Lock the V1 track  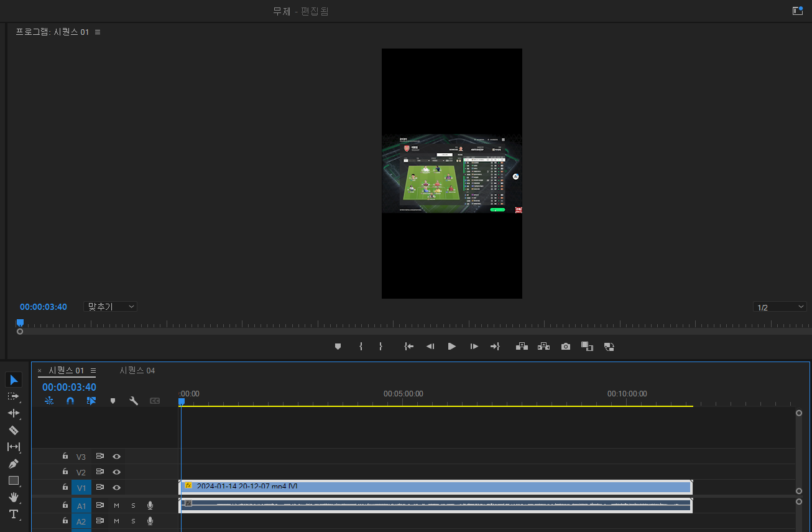point(65,487)
